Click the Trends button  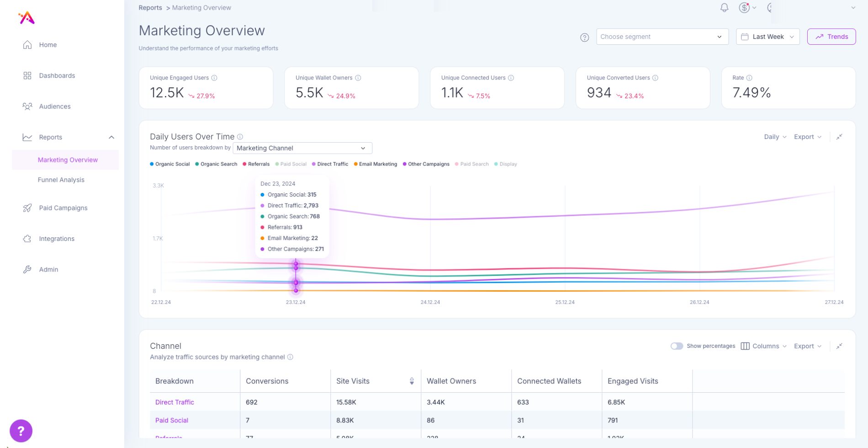pos(831,37)
